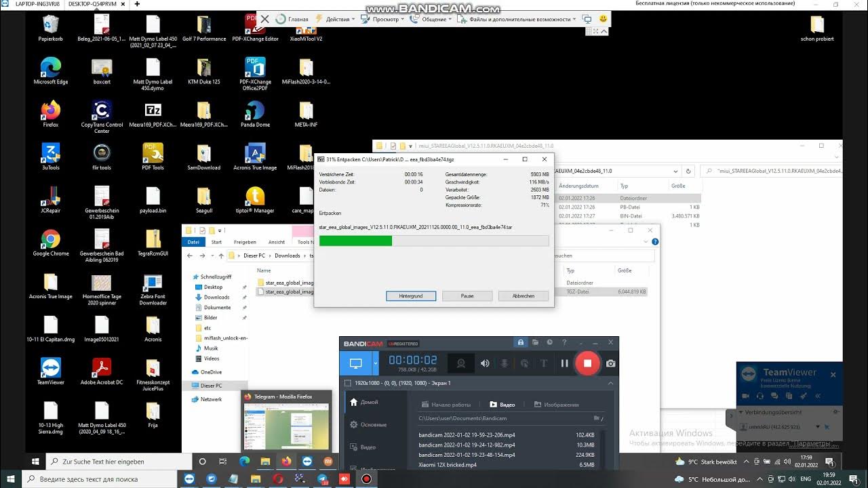Screen dimensions: 868x488
Task: Open 3uTools desktop shortcut
Action: 50,157
